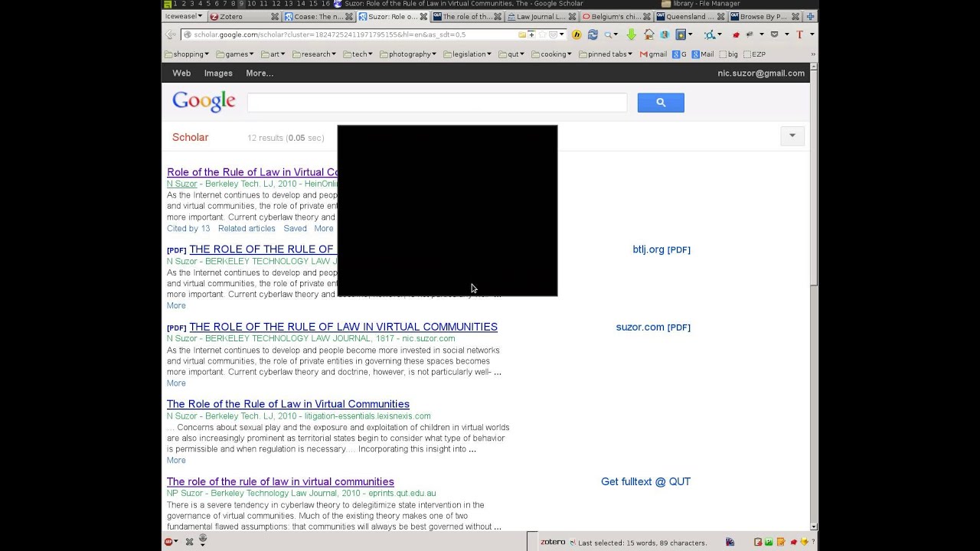Open 'More...' in Google top bar

tap(260, 73)
